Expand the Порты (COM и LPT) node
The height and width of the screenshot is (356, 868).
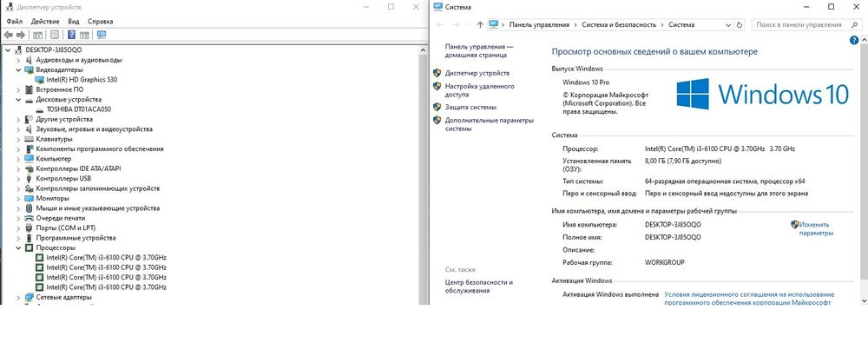[x=18, y=228]
